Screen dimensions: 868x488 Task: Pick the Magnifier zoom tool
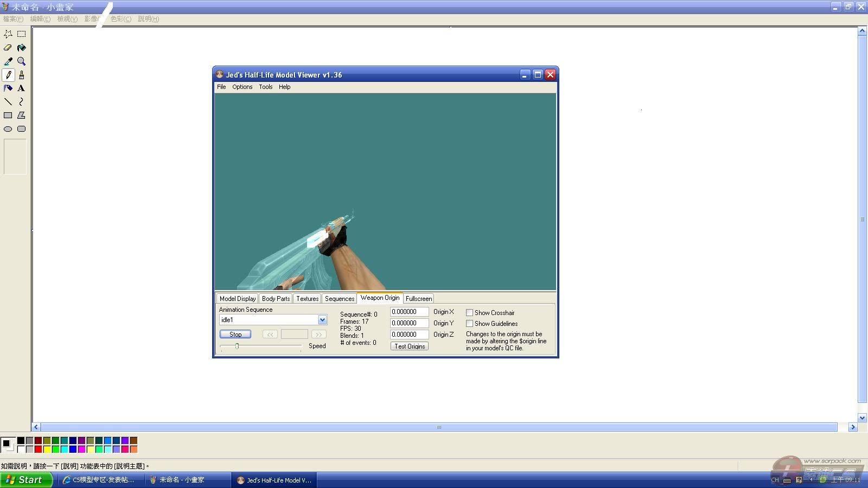point(21,61)
